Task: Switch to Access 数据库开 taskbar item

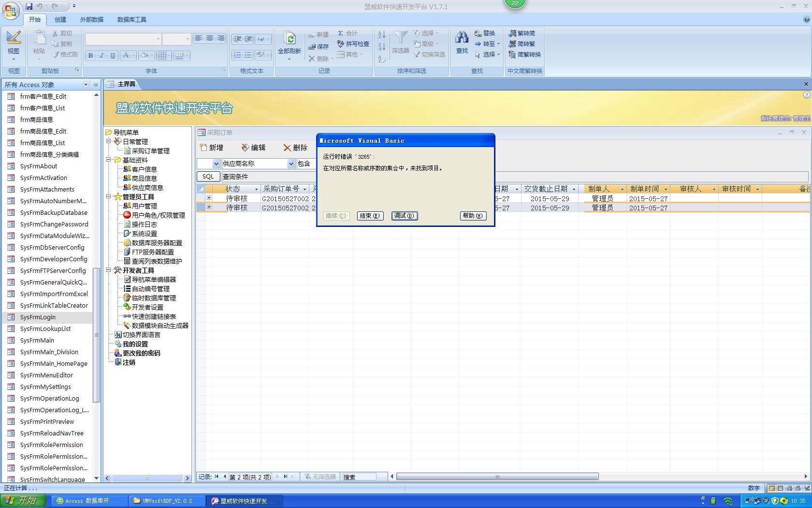Action: pos(90,501)
